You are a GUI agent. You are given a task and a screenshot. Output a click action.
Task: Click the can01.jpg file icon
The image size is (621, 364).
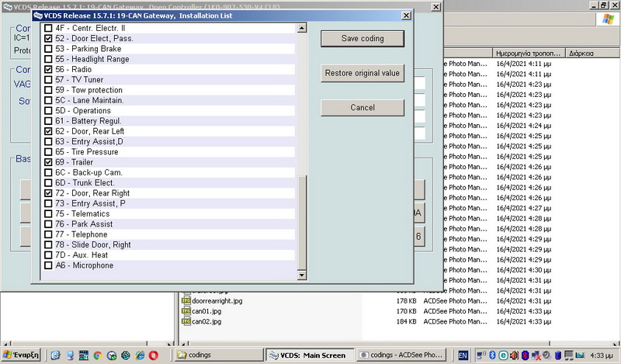[186, 311]
